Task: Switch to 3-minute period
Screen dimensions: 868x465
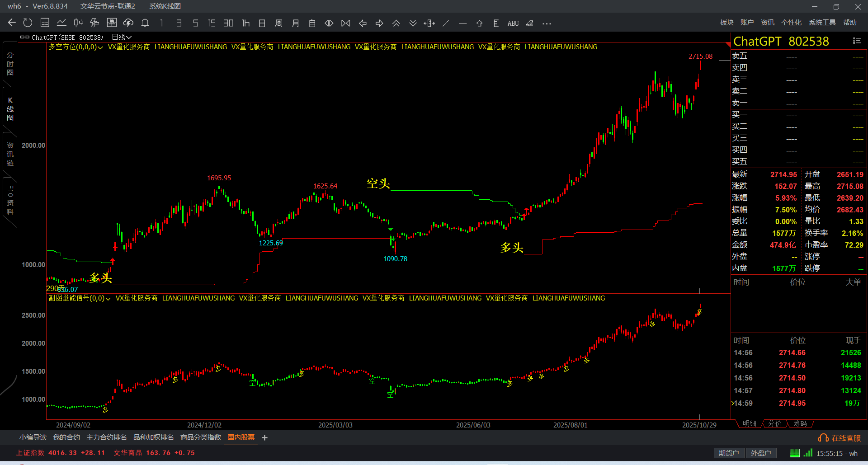Action: 179,23
